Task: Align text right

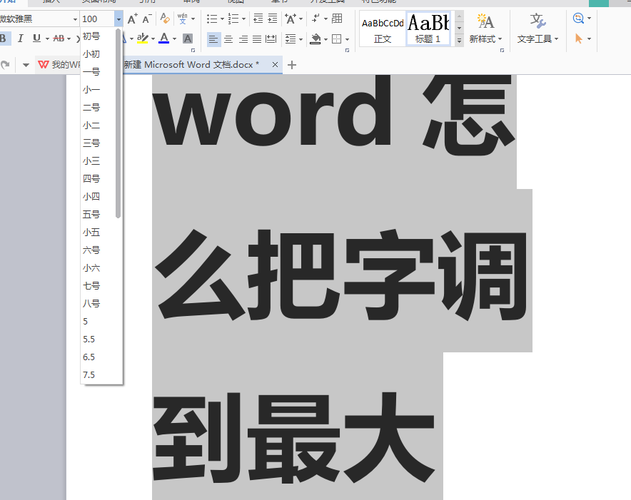Action: click(243, 39)
